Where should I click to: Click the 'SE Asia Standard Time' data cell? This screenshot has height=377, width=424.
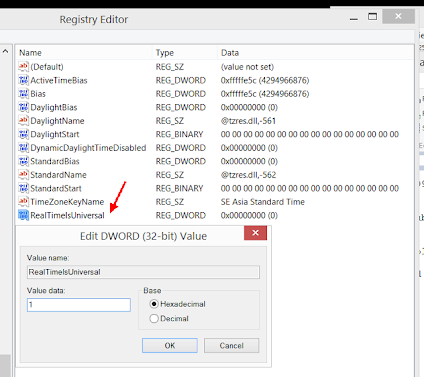(263, 202)
